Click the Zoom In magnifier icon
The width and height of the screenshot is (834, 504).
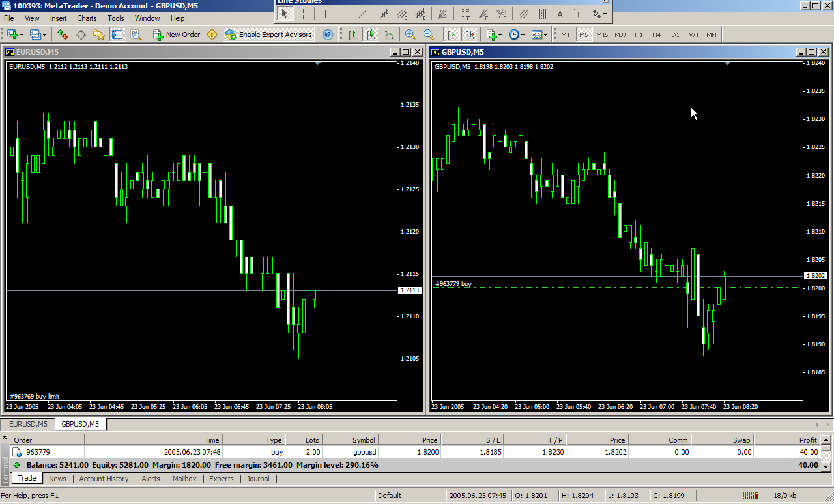[410, 35]
